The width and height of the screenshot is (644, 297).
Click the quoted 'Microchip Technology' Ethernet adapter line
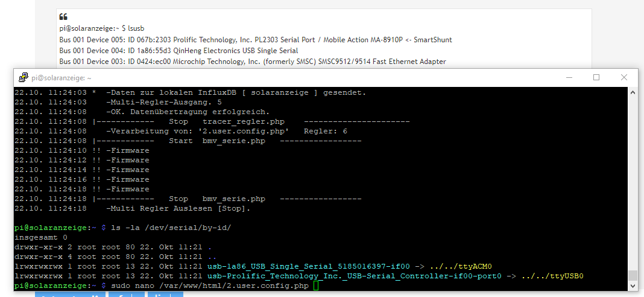252,62
